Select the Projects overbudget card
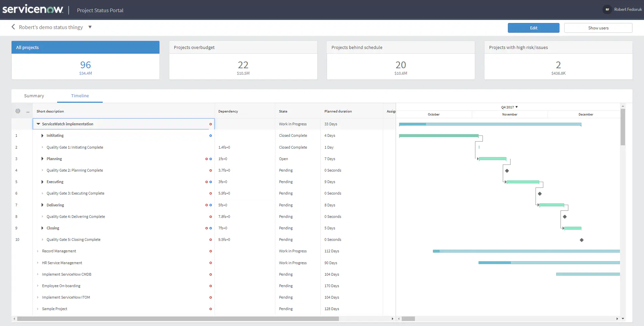 pos(243,60)
